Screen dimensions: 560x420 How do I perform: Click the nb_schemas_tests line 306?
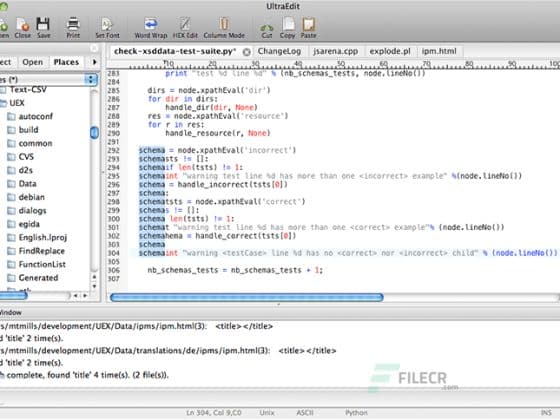[x=235, y=270]
